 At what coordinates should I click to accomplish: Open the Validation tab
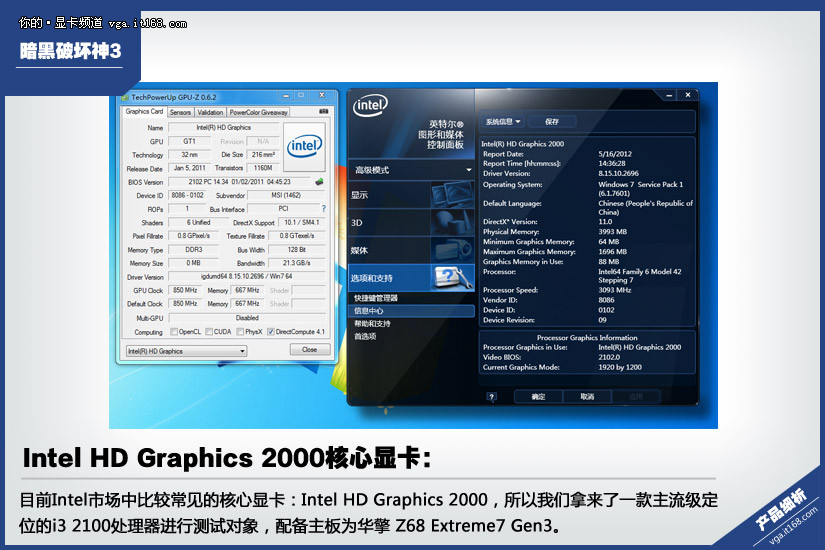pyautogui.click(x=210, y=113)
